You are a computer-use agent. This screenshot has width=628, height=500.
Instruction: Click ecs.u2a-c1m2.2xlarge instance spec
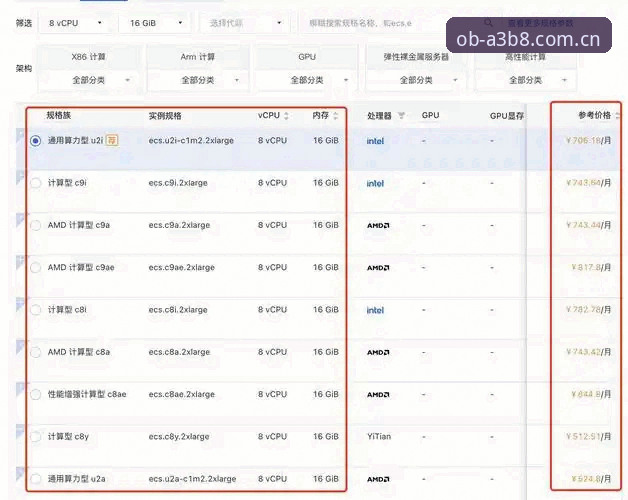[x=192, y=479]
